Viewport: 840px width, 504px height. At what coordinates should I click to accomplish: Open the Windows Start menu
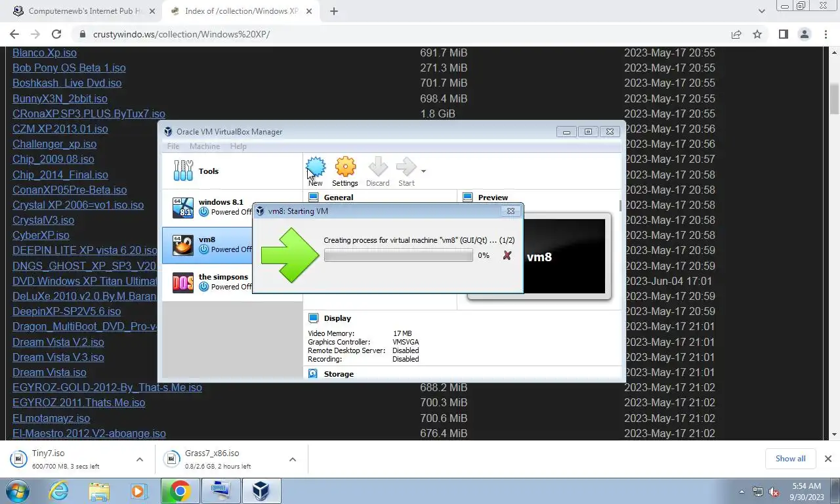[18, 491]
